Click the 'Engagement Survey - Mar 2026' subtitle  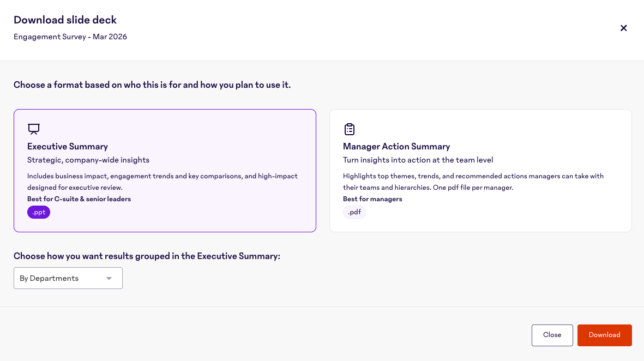pos(70,37)
